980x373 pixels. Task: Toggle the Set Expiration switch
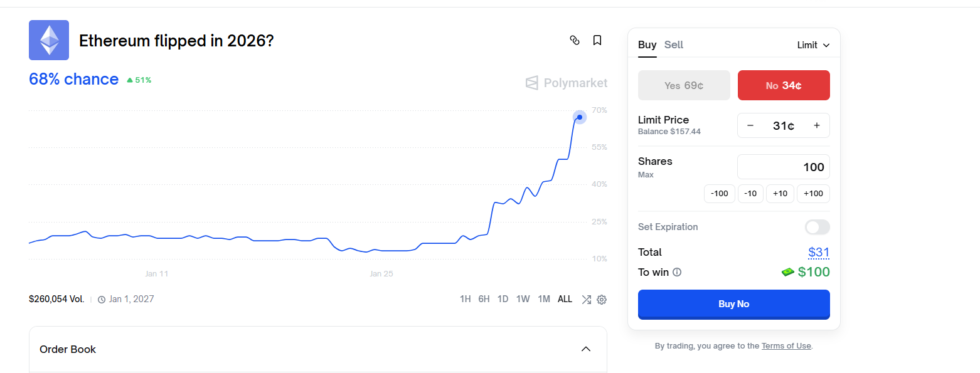[x=817, y=227]
